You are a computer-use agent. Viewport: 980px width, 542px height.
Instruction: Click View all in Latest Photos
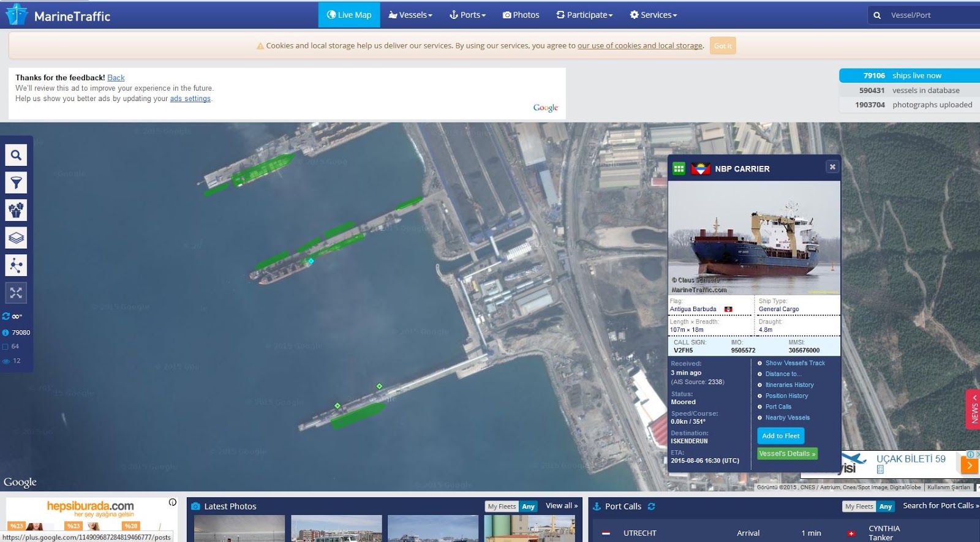(x=562, y=506)
